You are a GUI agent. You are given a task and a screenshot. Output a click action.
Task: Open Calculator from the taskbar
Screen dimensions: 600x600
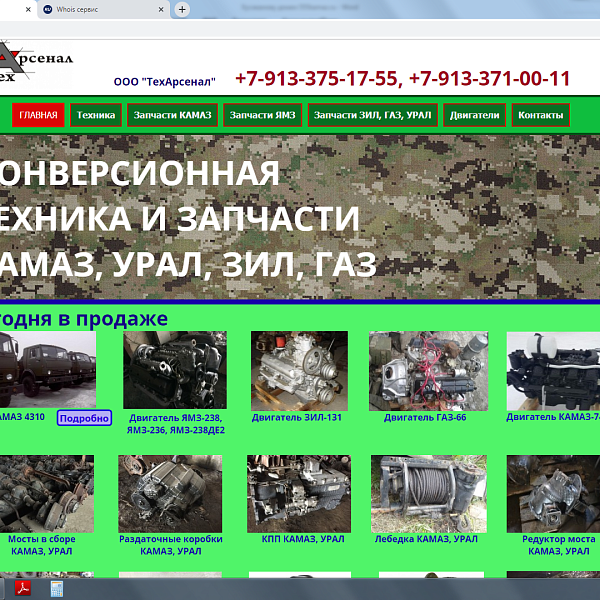(57, 589)
